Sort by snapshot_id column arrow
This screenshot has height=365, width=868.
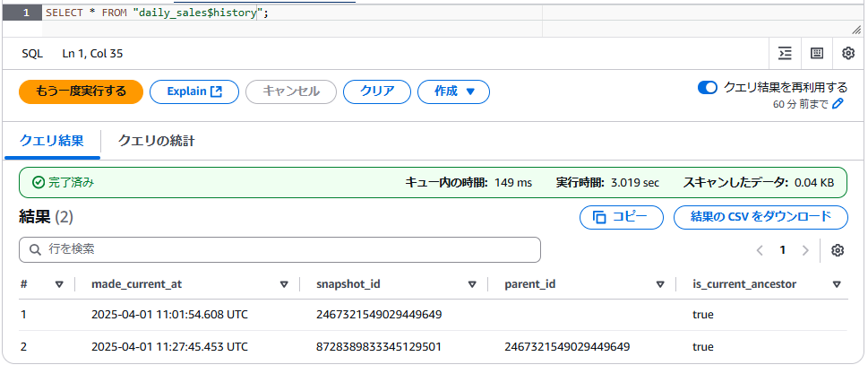472,284
